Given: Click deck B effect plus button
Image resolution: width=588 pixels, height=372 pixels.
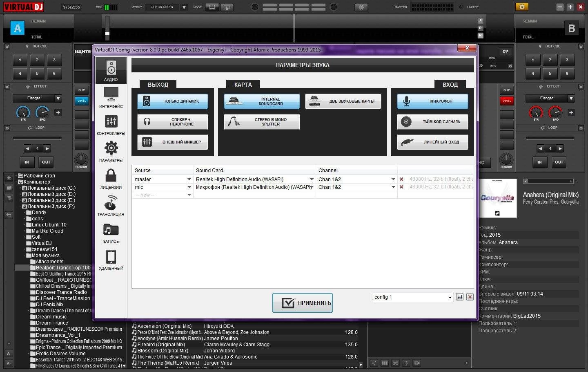Looking at the screenshot, I should coord(571,112).
